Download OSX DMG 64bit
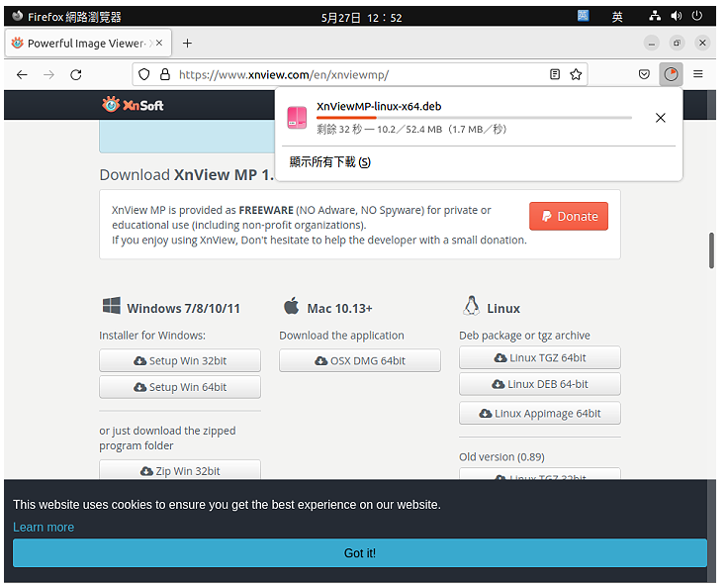This screenshot has height=586, width=728. pyautogui.click(x=360, y=360)
